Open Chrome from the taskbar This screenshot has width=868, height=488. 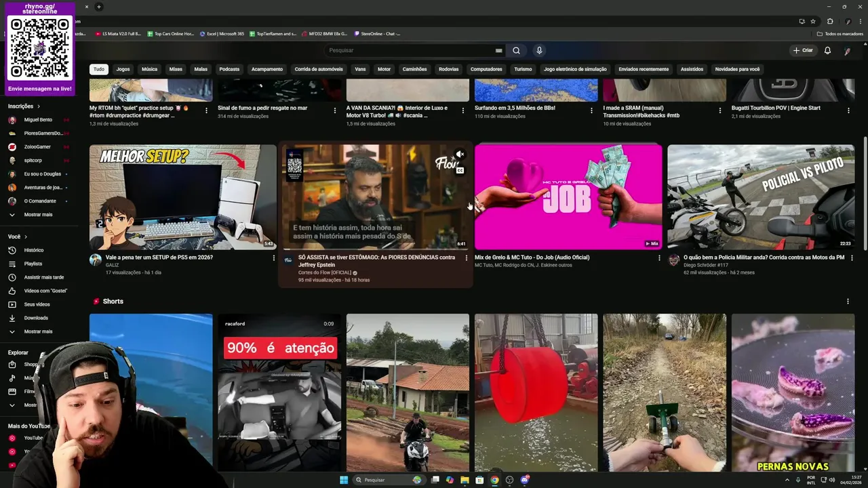(x=494, y=480)
